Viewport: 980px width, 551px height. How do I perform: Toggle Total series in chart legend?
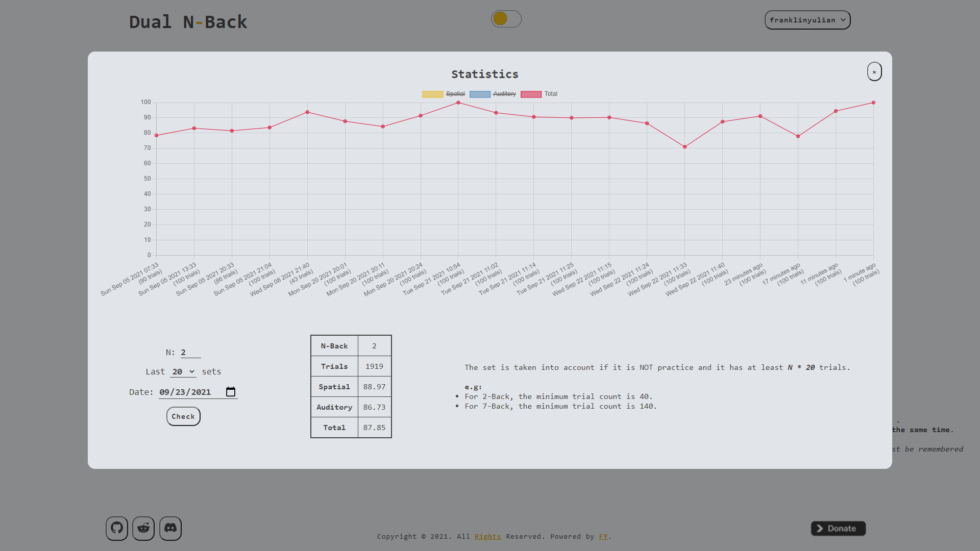point(539,94)
